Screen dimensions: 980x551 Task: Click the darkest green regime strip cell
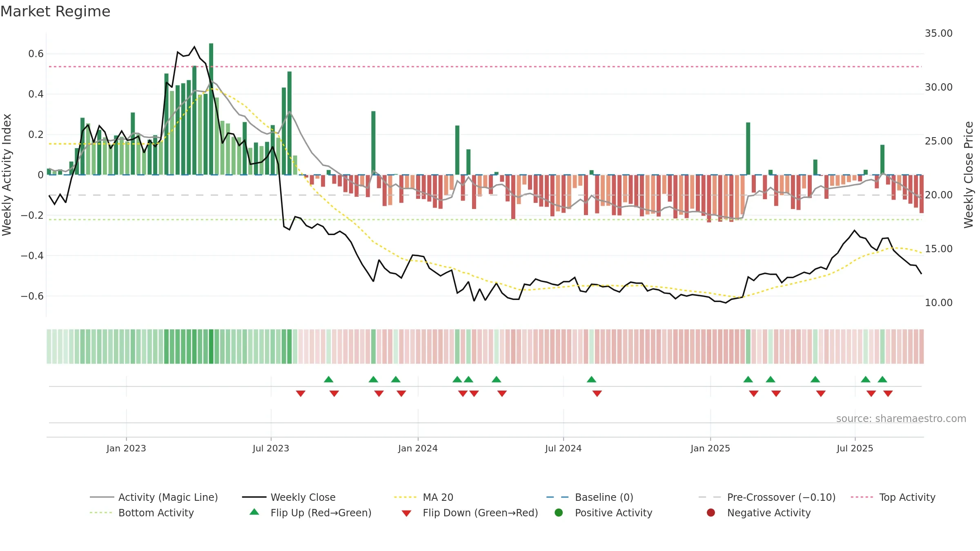[x=211, y=347]
